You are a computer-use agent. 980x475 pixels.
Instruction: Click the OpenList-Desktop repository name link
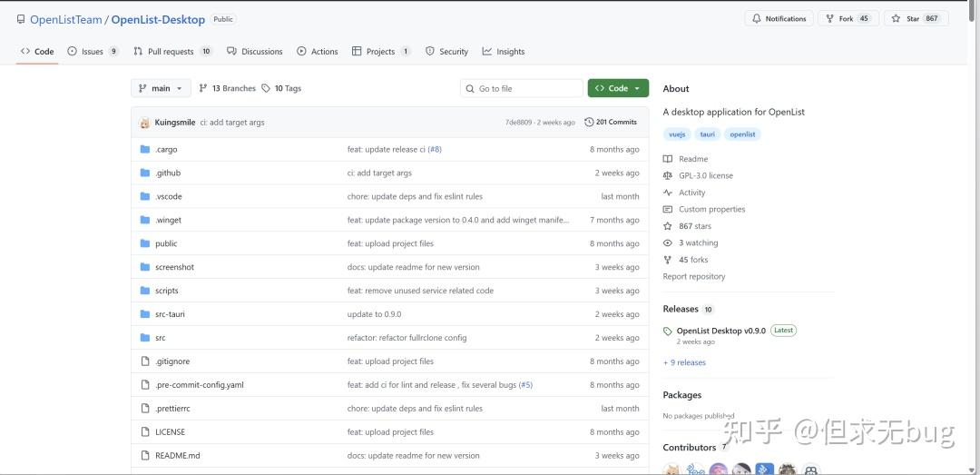[158, 19]
